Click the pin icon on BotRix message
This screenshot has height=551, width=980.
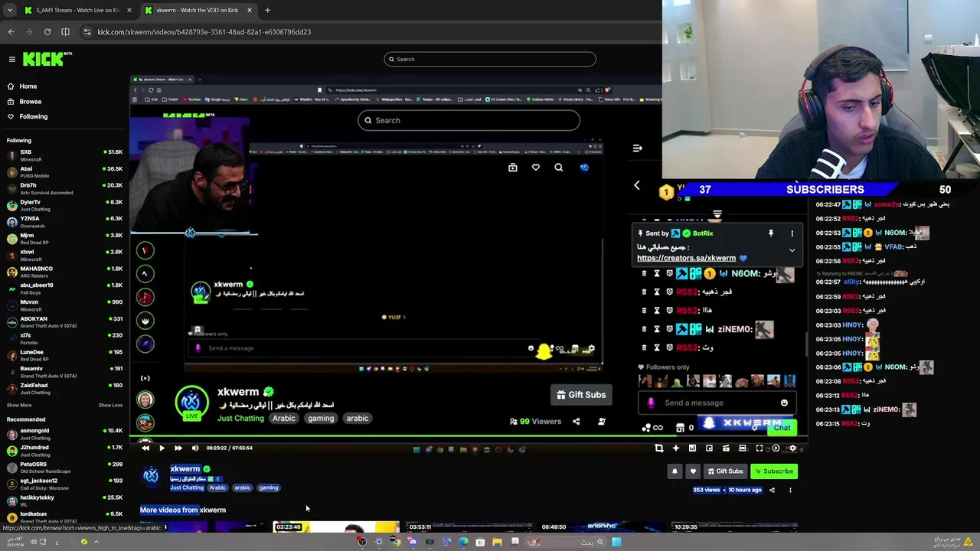[x=771, y=233]
